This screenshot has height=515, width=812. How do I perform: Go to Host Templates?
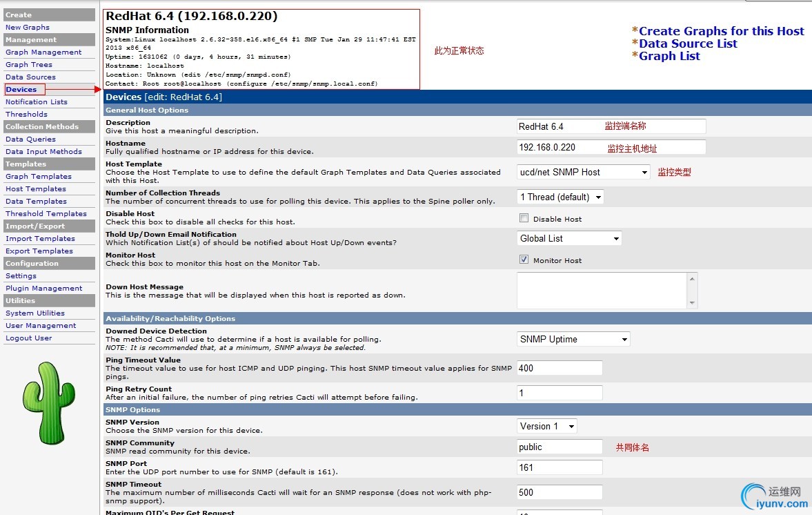tap(36, 188)
